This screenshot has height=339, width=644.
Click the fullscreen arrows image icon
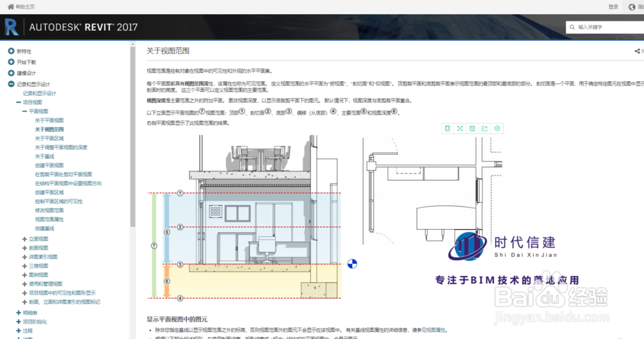460,129
